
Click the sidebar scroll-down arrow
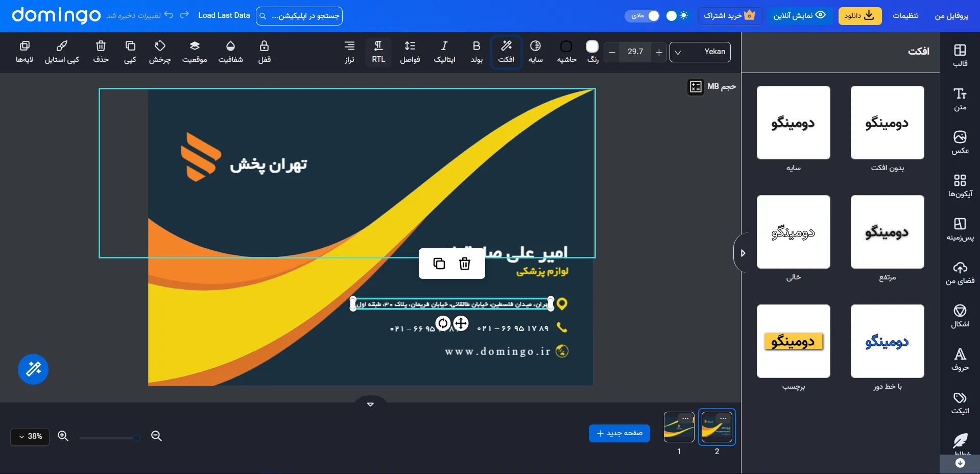click(x=960, y=463)
